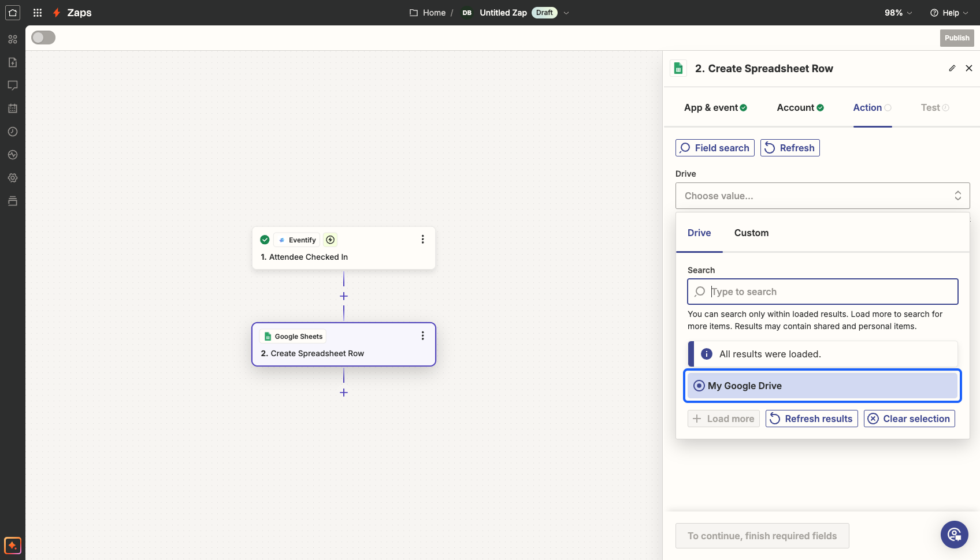Screen dimensions: 980x560
Task: Open the Drive Choose value dropdown
Action: pyautogui.click(x=823, y=196)
